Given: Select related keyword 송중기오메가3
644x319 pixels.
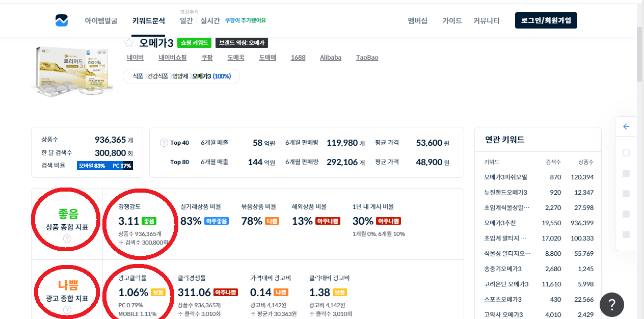Looking at the screenshot, I should [x=502, y=269].
